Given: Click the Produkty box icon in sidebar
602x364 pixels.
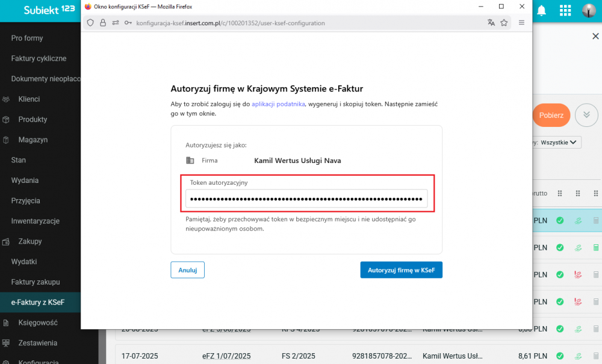Looking at the screenshot, I should click(6, 120).
